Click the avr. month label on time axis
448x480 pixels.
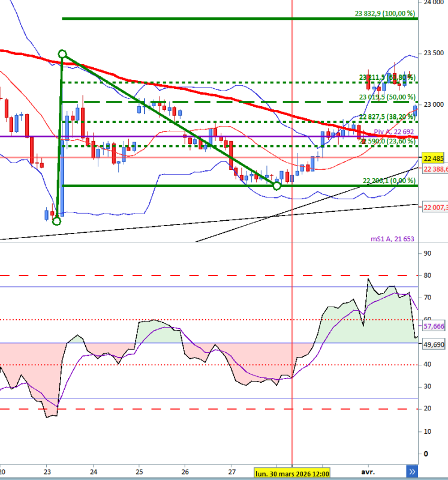point(368,472)
